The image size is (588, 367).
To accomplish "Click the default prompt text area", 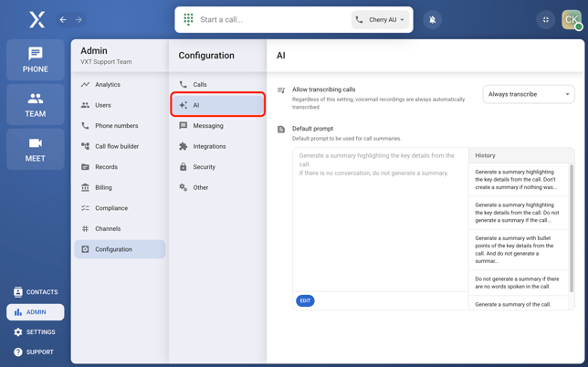I will click(x=380, y=219).
